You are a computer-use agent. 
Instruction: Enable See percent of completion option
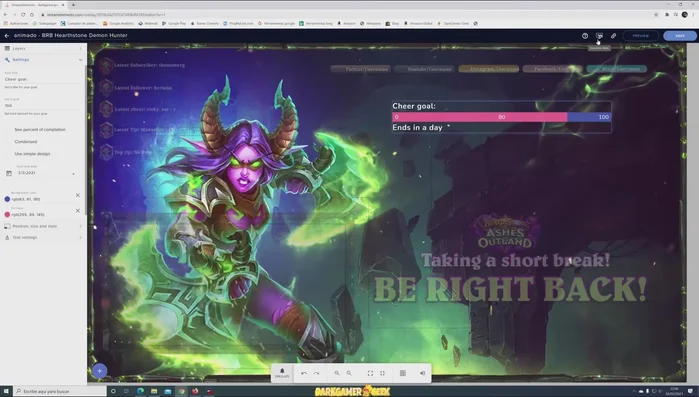[40, 130]
